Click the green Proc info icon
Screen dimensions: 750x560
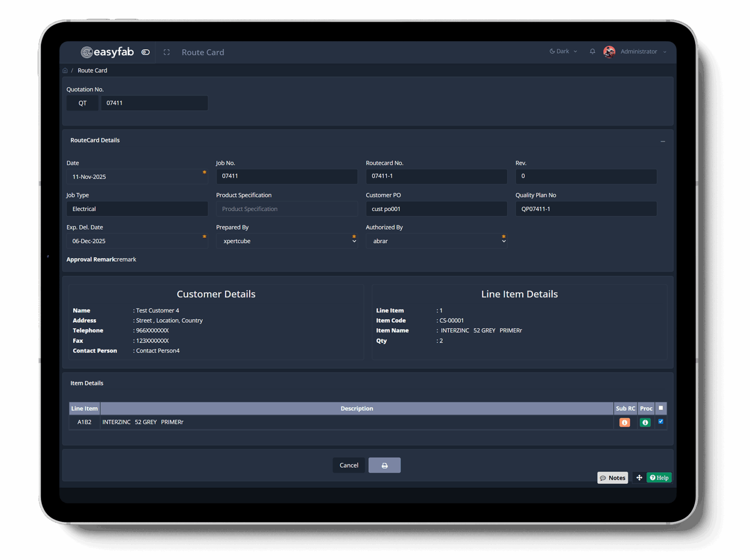tap(645, 422)
